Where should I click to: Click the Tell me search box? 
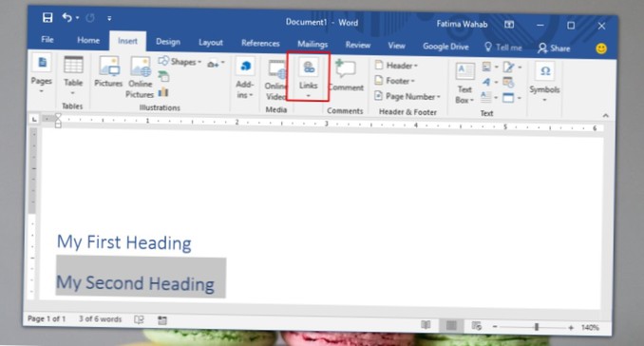coord(503,48)
